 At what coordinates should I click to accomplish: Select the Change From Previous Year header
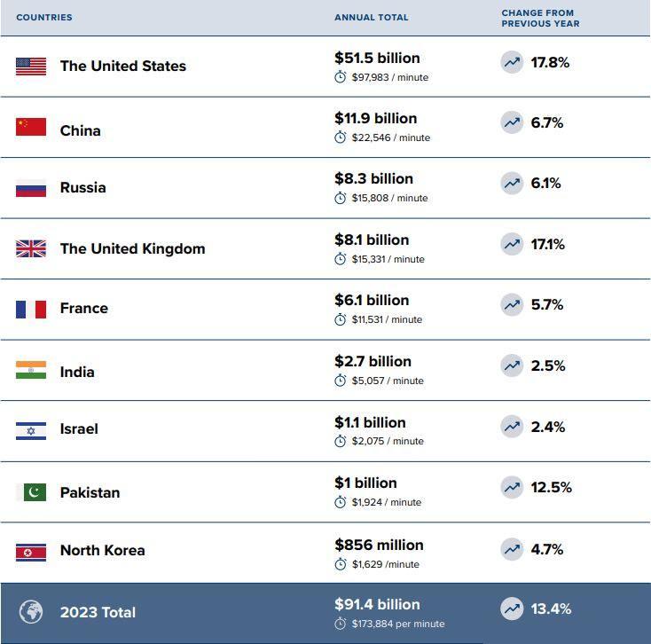tap(540, 19)
